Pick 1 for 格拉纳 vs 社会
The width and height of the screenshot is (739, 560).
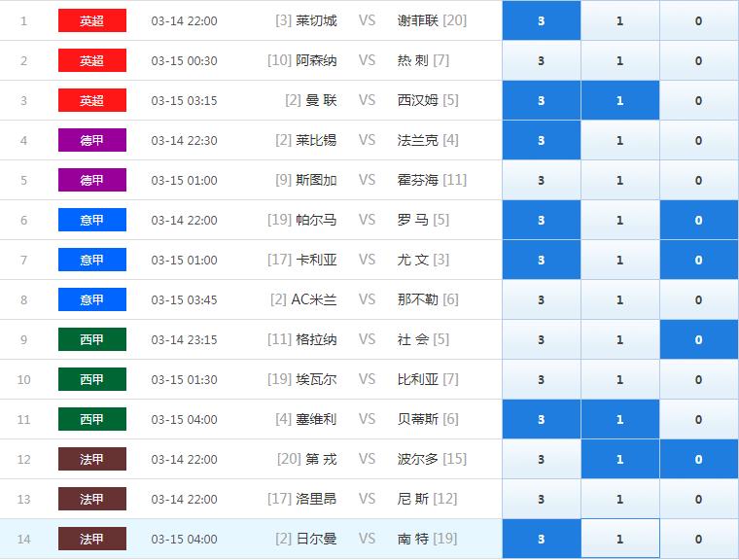tap(619, 339)
